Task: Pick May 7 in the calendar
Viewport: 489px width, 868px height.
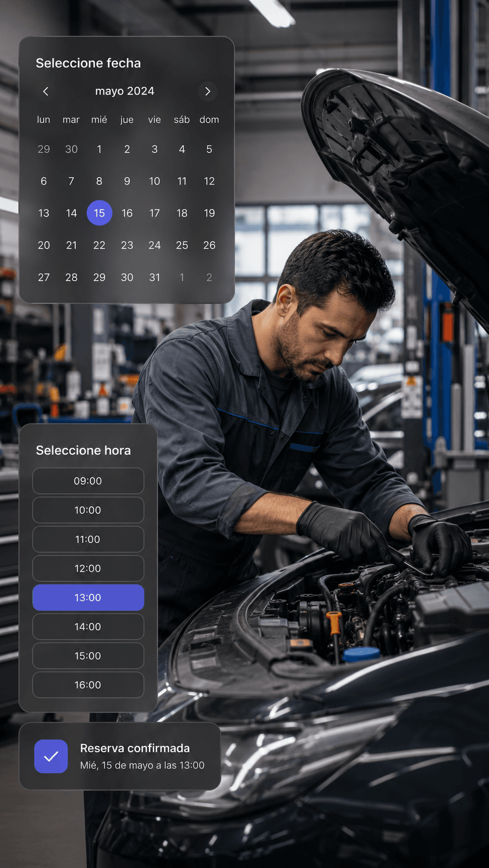Action: [71, 181]
